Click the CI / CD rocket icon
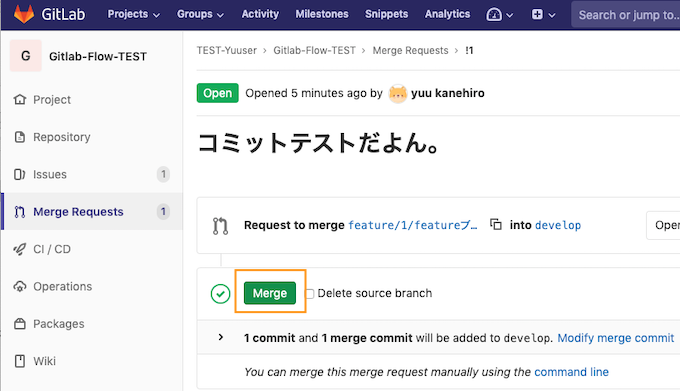680x391 pixels. pos(20,249)
